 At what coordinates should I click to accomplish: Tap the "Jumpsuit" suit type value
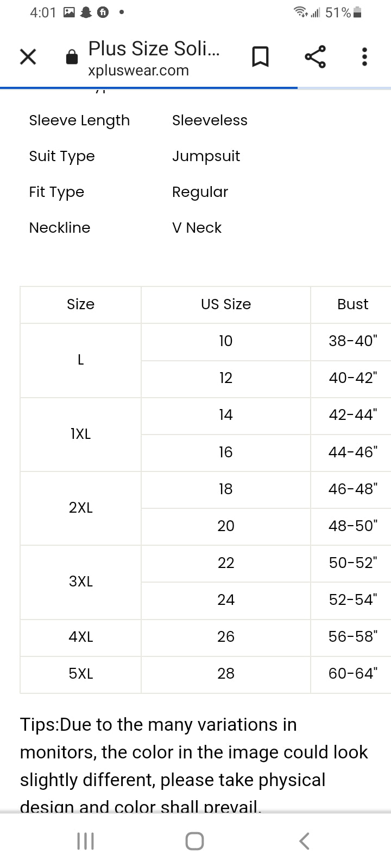[206, 156]
